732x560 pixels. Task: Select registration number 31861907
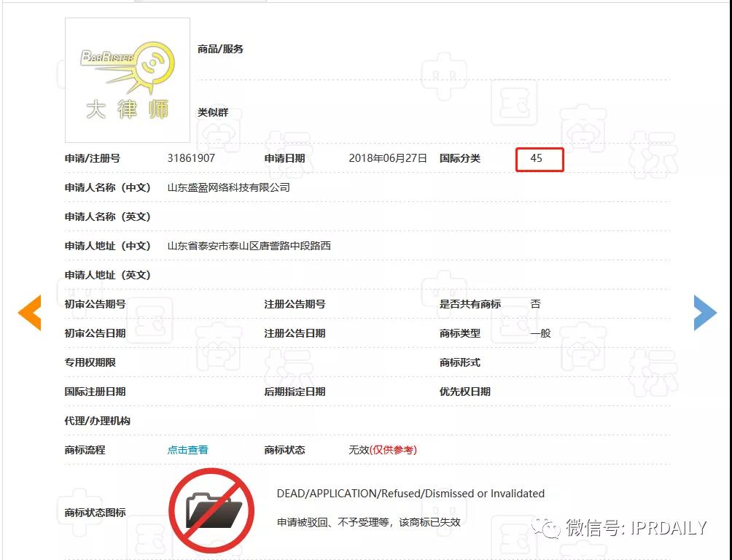(x=191, y=158)
